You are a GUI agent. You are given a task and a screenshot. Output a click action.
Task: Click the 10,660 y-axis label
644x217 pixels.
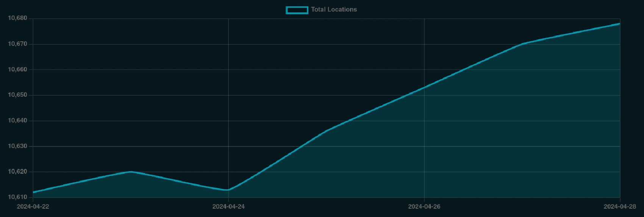(x=17, y=69)
